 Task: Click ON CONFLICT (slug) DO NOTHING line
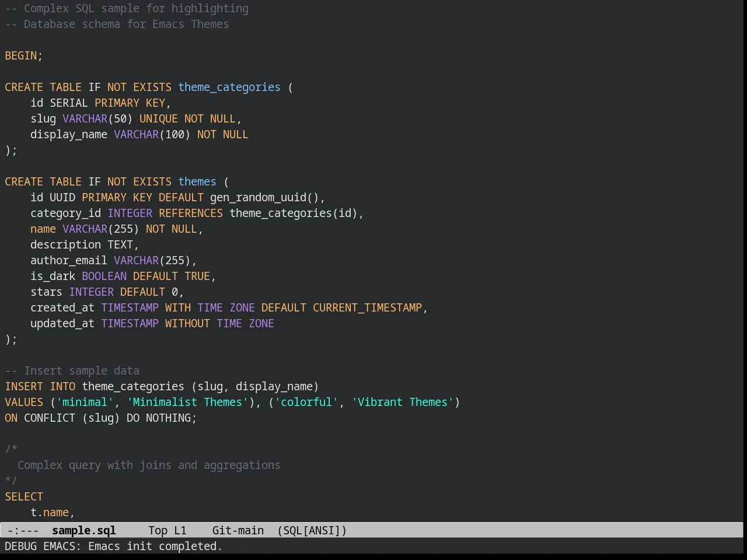(x=101, y=418)
